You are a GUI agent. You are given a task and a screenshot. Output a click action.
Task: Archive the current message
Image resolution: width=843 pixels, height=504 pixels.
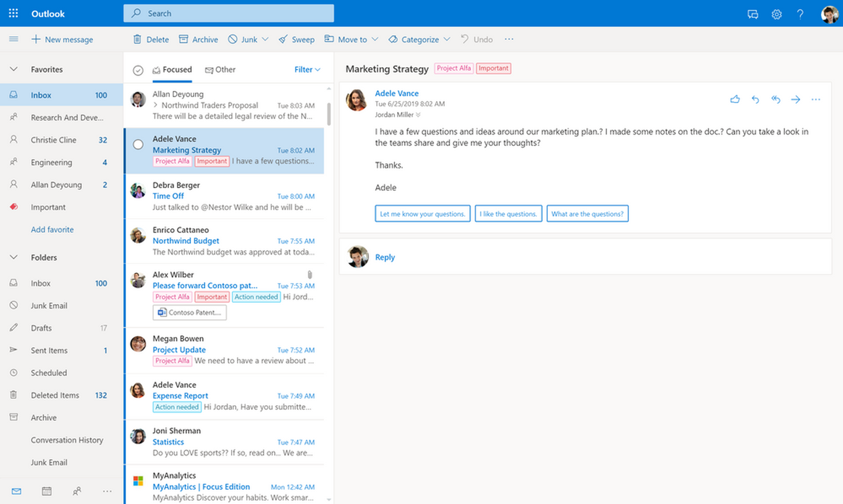click(x=198, y=39)
